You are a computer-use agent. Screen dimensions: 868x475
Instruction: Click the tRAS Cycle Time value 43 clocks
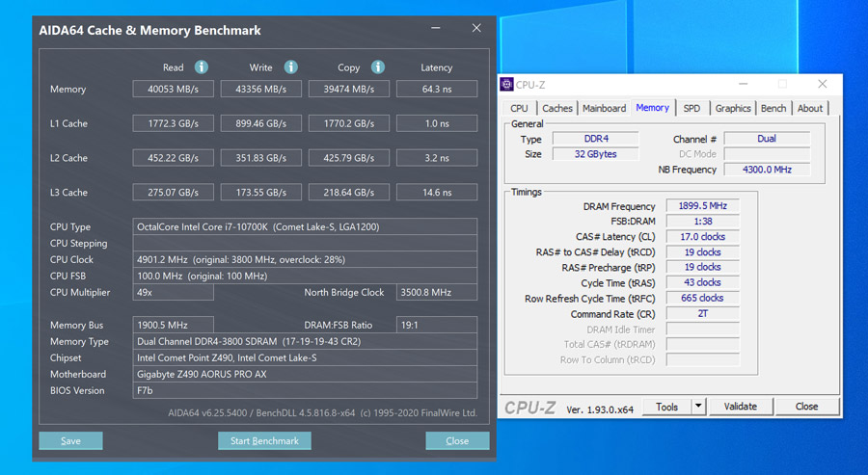(702, 282)
